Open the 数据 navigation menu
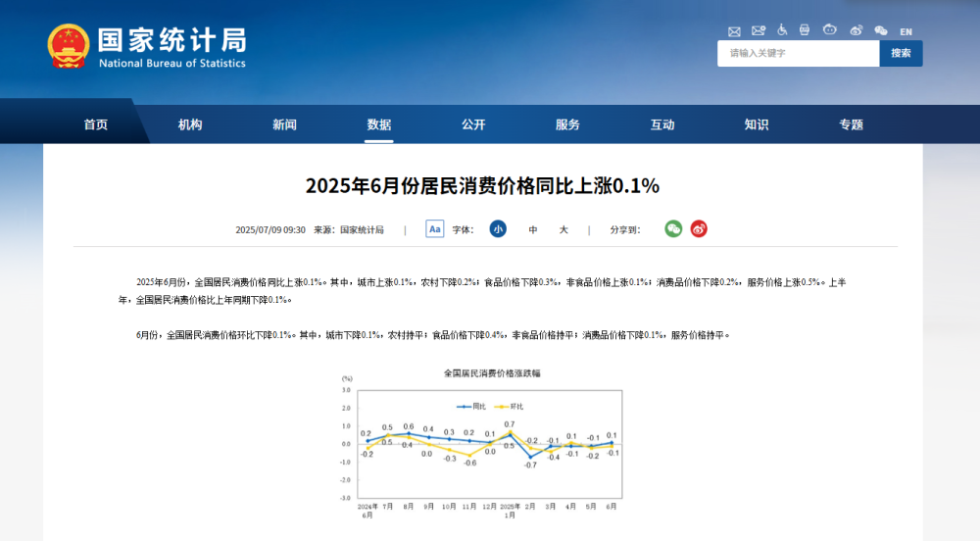980x541 pixels. click(379, 124)
